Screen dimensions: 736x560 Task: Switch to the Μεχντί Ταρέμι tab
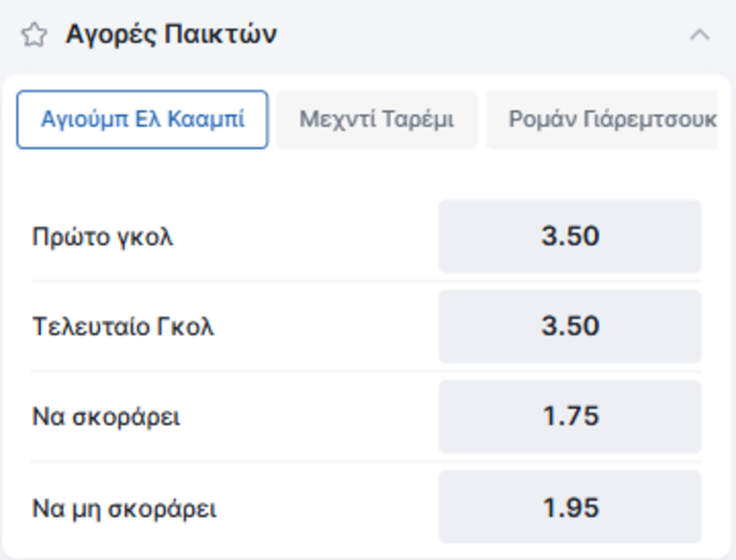point(376,119)
